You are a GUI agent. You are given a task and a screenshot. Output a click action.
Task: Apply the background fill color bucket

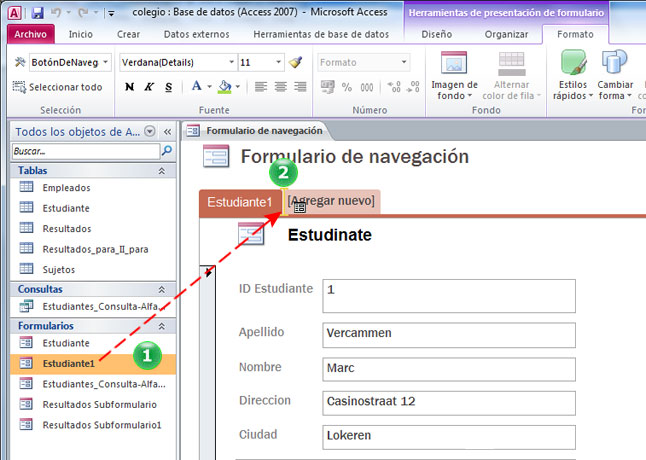pyautogui.click(x=225, y=86)
